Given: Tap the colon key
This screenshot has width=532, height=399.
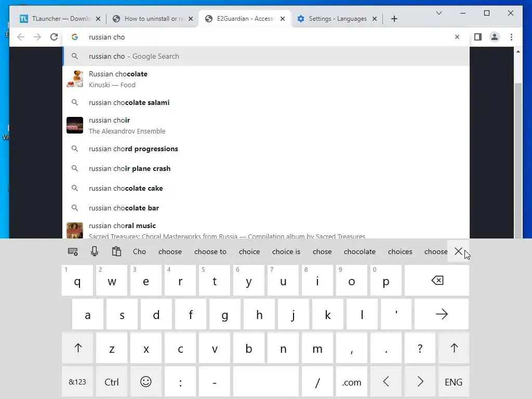Looking at the screenshot, I should pyautogui.click(x=180, y=382).
